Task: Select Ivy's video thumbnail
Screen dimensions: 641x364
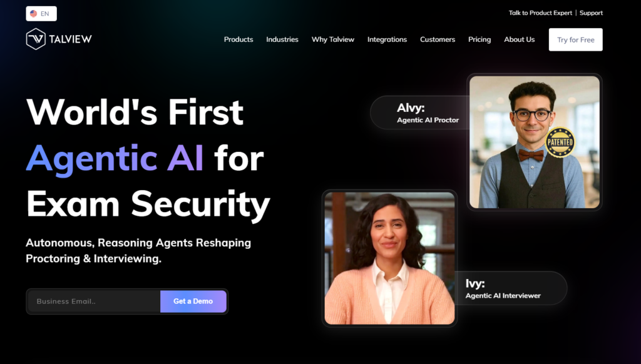Action: [x=389, y=258]
